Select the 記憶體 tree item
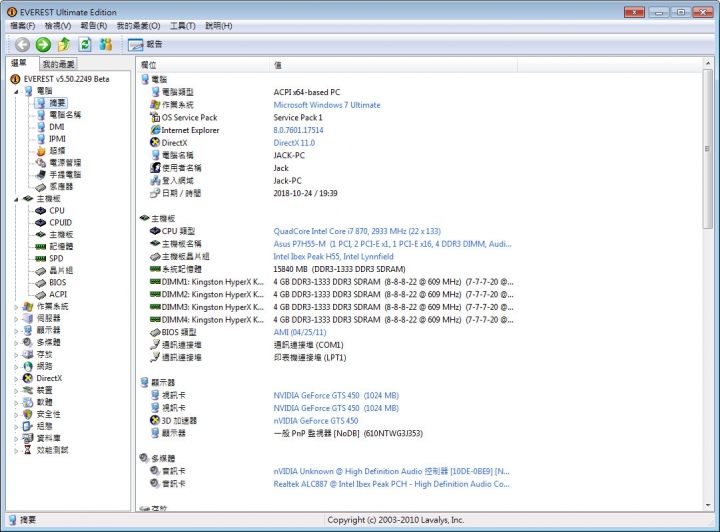720x532 pixels. (x=61, y=246)
